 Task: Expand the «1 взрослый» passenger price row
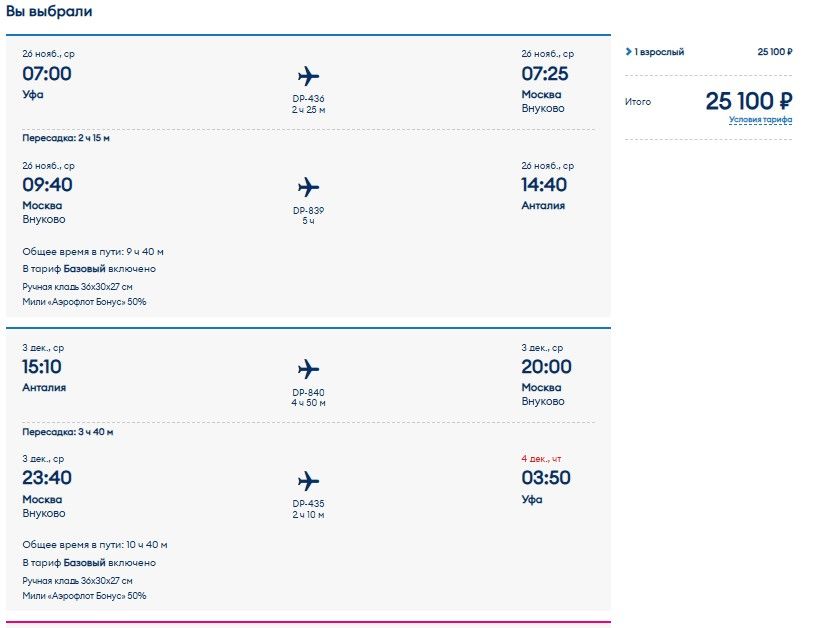[656, 52]
